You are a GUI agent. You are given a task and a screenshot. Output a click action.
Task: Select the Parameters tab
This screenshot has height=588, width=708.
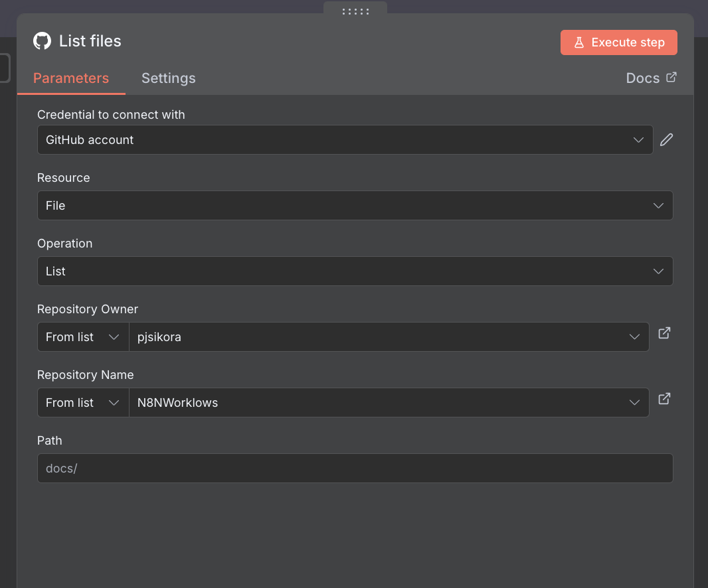(71, 78)
